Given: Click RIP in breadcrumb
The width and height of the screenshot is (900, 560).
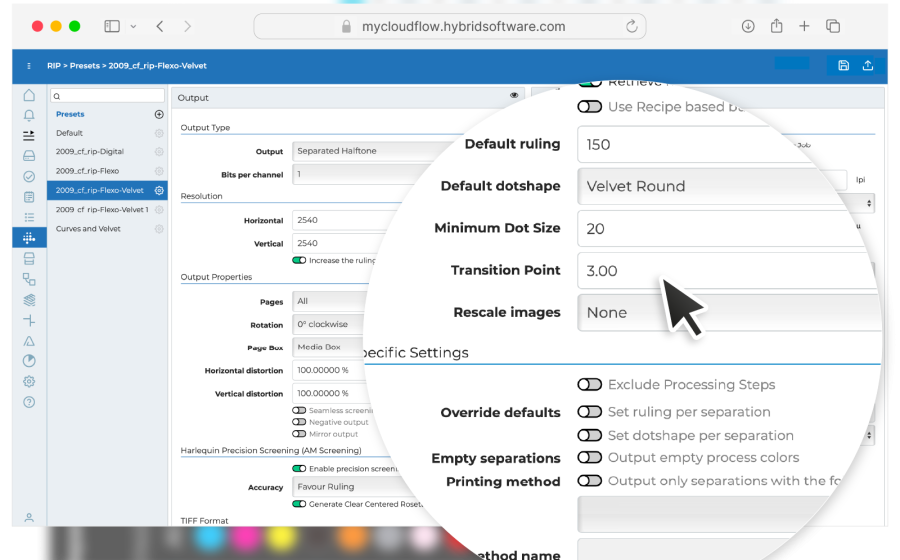Looking at the screenshot, I should pos(54,66).
